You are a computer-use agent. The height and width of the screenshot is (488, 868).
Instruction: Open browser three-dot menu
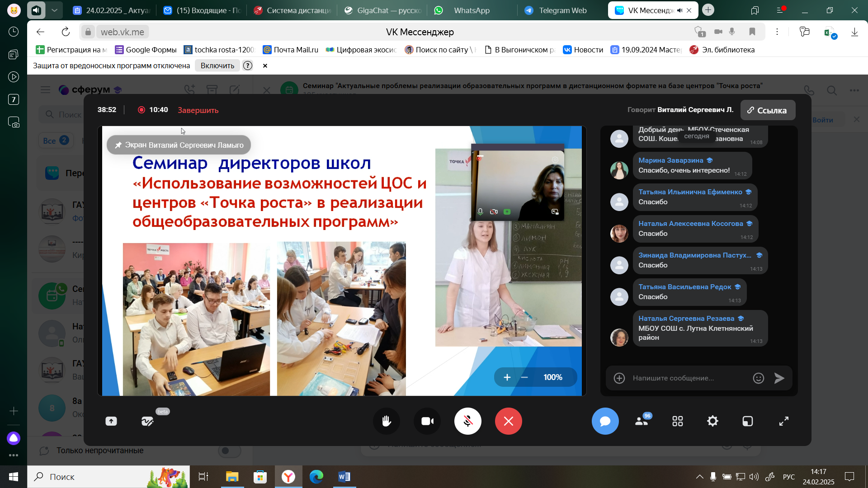(x=777, y=32)
